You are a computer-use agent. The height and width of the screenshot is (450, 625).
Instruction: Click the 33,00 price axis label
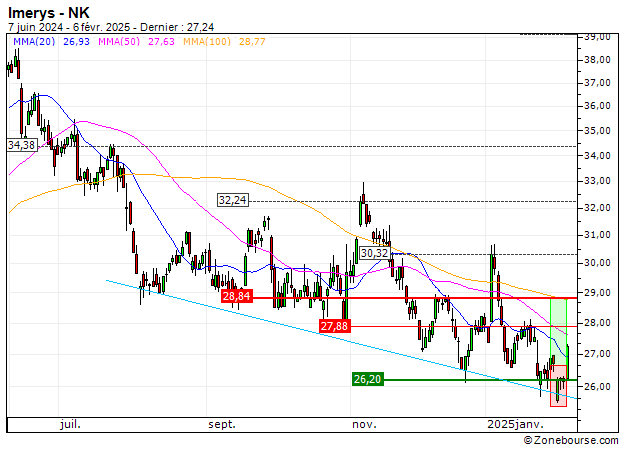[597, 181]
